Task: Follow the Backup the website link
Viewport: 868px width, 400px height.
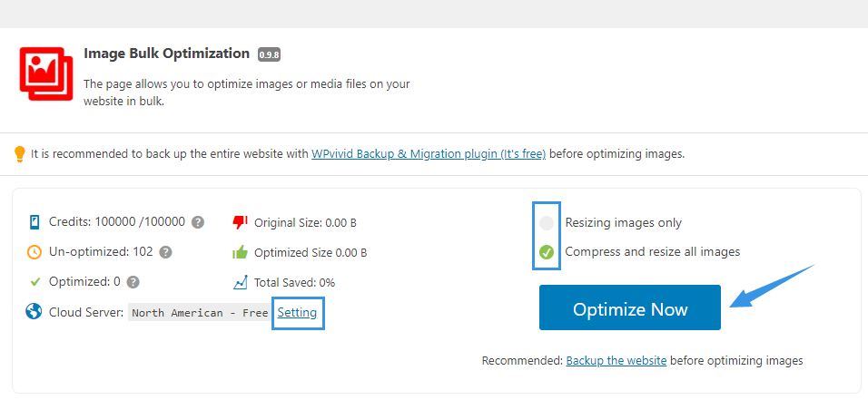Action: pyautogui.click(x=616, y=361)
